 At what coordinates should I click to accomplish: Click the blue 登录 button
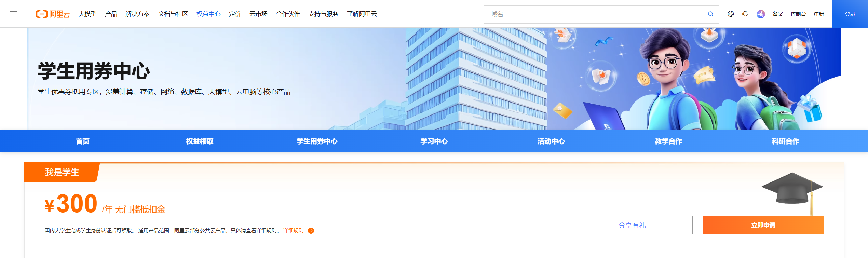[x=850, y=14]
